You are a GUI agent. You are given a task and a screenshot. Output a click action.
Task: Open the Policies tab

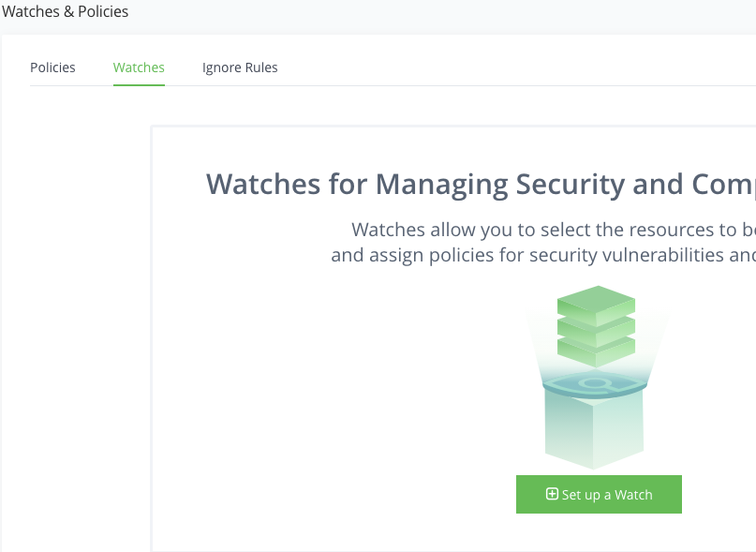click(x=52, y=67)
